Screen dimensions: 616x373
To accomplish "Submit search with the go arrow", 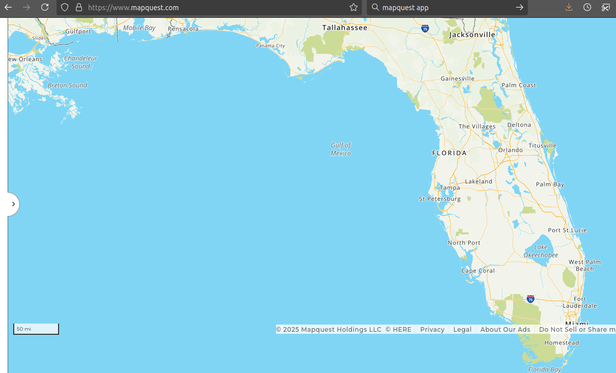I will [519, 7].
